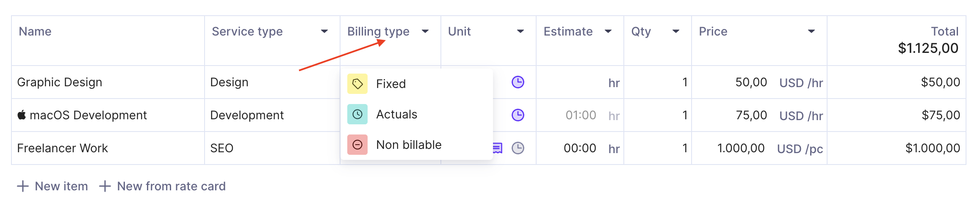Click the red Non billable icon

(x=357, y=145)
